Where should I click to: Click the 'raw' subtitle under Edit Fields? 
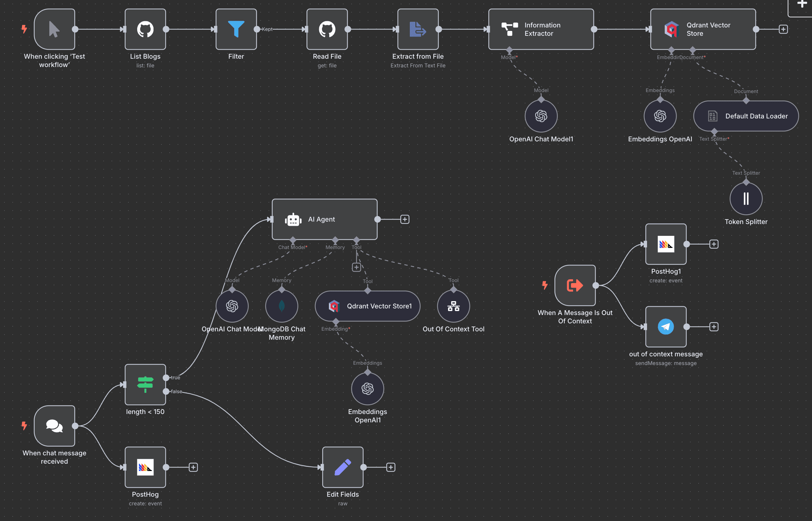click(x=343, y=504)
